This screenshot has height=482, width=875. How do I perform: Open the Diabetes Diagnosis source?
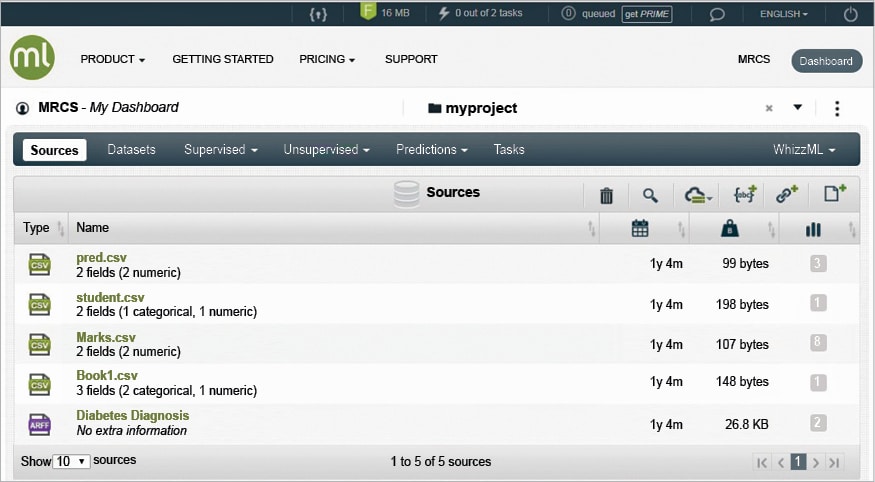coord(132,416)
